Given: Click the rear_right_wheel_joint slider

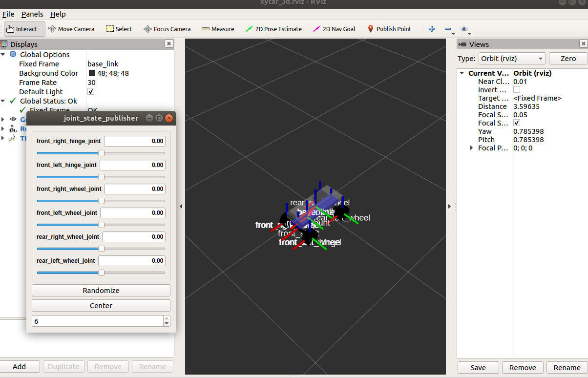Looking at the screenshot, I should (x=101, y=249).
